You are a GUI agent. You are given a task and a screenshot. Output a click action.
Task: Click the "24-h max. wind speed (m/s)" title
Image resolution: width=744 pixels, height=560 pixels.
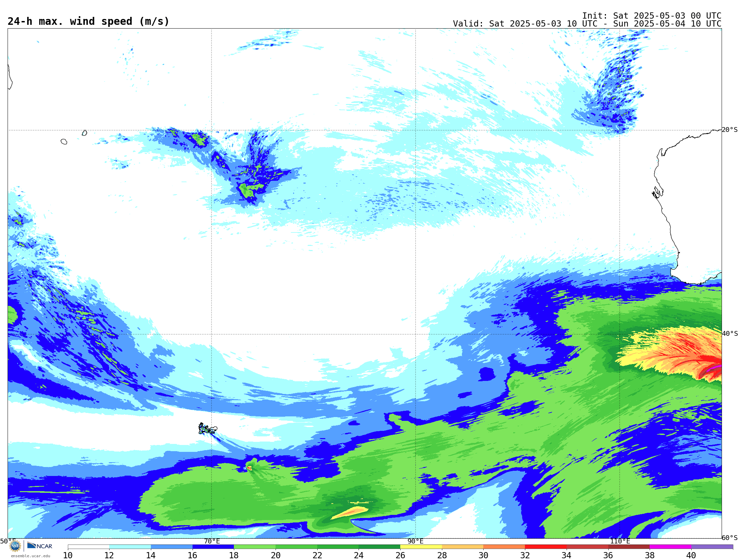pyautogui.click(x=89, y=22)
